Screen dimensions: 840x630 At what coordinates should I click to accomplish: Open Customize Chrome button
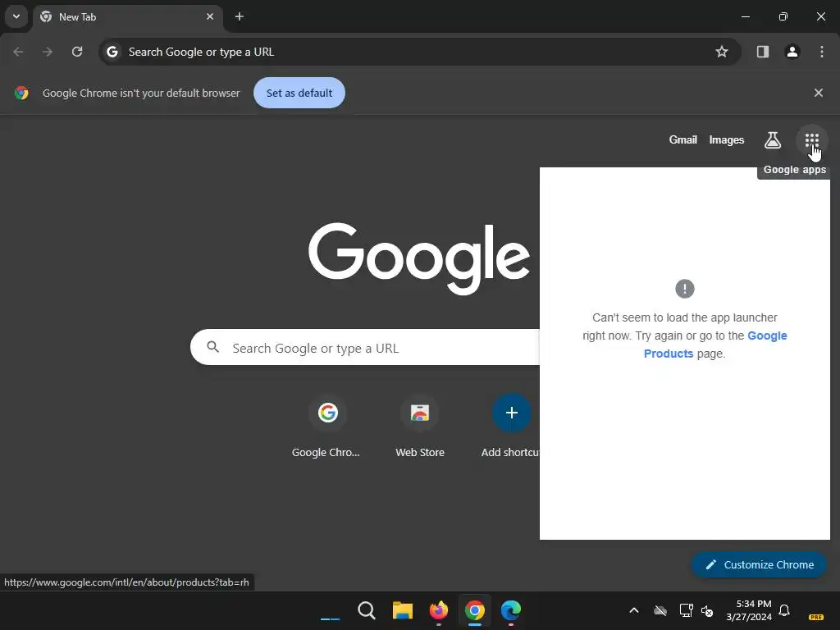[x=759, y=564]
